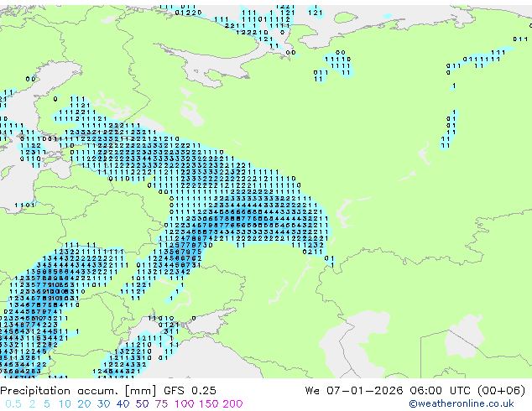Click the 0.5 legend value

[x=13, y=404]
